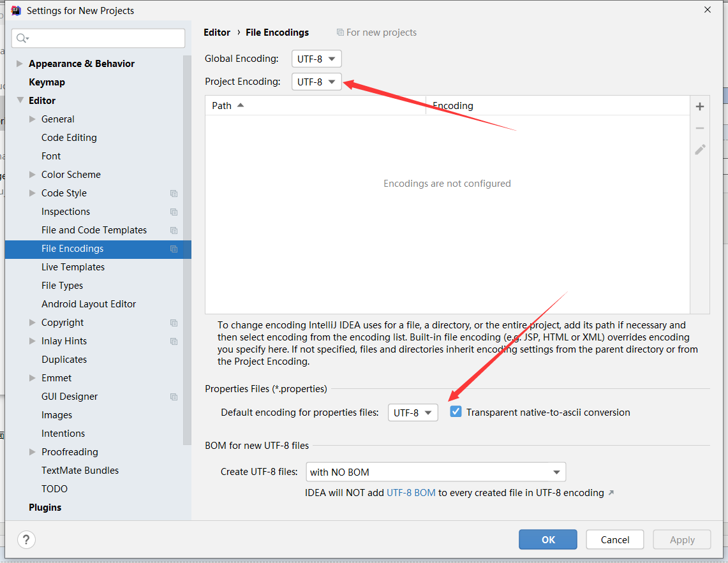This screenshot has height=563, width=728.
Task: Click the project-level icon next to GUI Designer
Action: (174, 397)
